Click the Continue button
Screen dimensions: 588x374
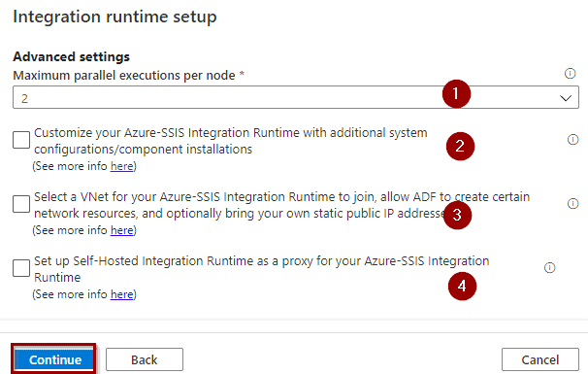pyautogui.click(x=53, y=359)
